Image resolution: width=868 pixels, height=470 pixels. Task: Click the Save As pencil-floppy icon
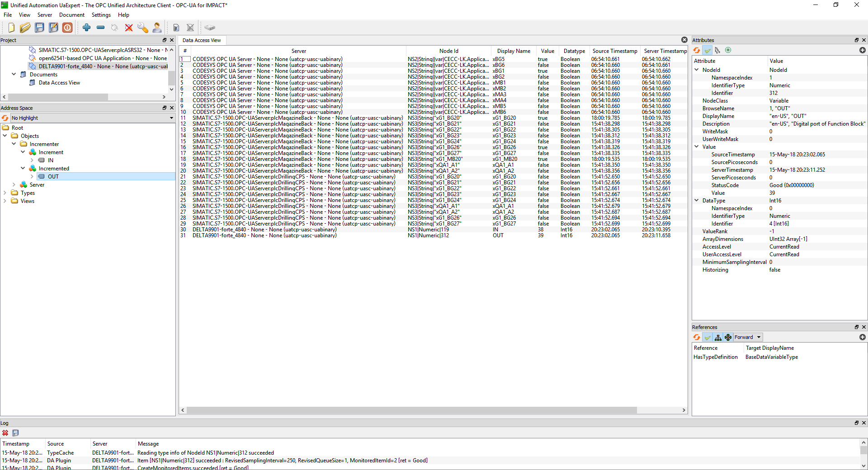(x=53, y=28)
